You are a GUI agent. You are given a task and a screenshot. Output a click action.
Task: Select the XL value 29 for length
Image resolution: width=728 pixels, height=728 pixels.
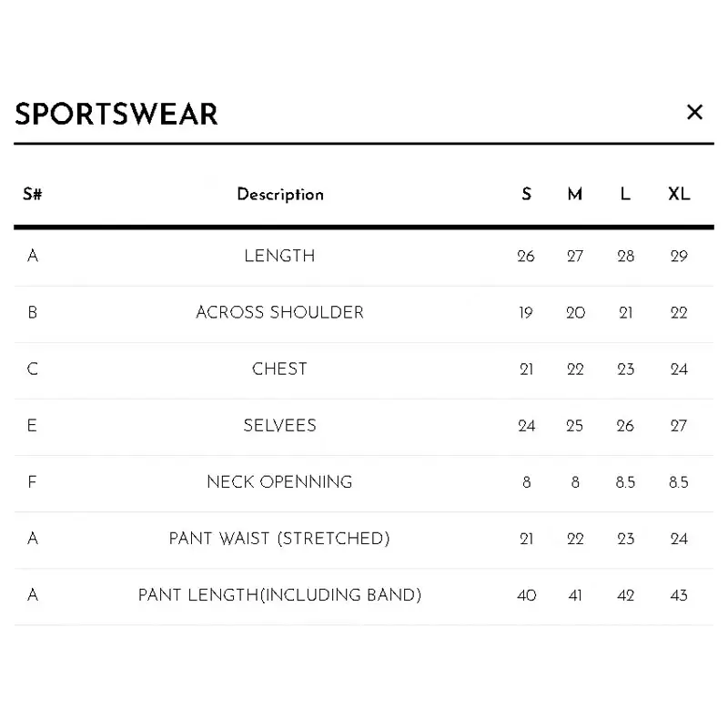click(679, 257)
